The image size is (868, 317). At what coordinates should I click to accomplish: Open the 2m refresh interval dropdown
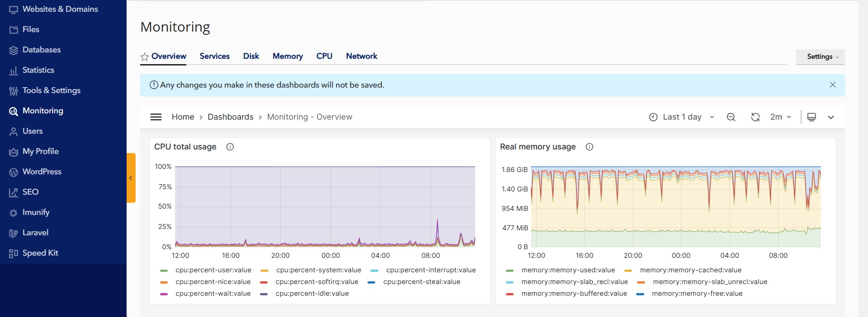(x=781, y=117)
